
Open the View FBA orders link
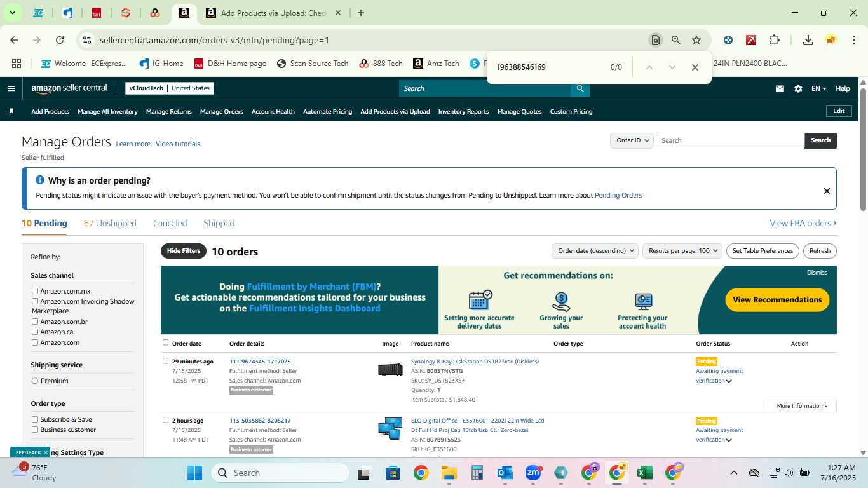click(x=803, y=223)
